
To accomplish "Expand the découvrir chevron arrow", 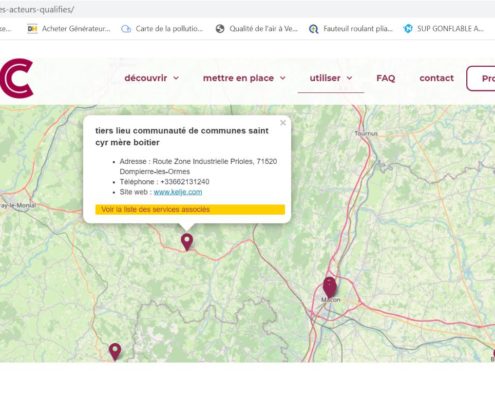I will [x=176, y=78].
